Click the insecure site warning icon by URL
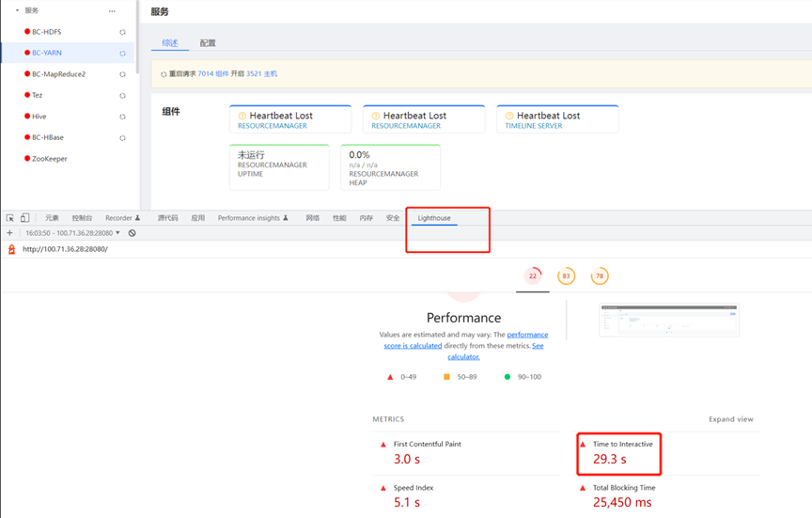This screenshot has width=812, height=518. tap(11, 249)
